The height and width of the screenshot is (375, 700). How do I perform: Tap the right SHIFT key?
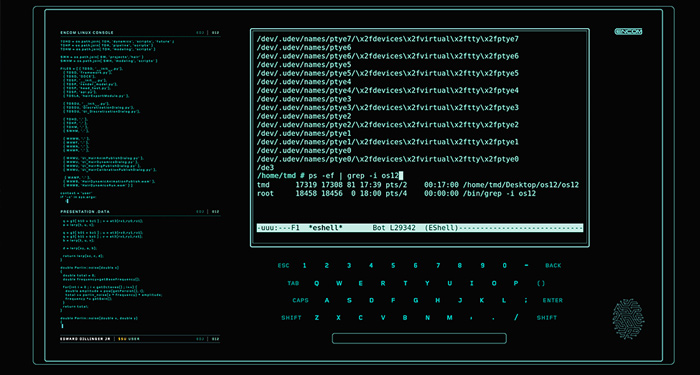[547, 318]
